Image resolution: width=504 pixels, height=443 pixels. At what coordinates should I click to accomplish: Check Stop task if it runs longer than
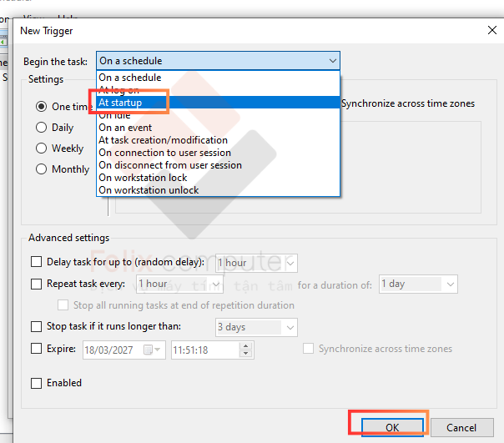36,326
